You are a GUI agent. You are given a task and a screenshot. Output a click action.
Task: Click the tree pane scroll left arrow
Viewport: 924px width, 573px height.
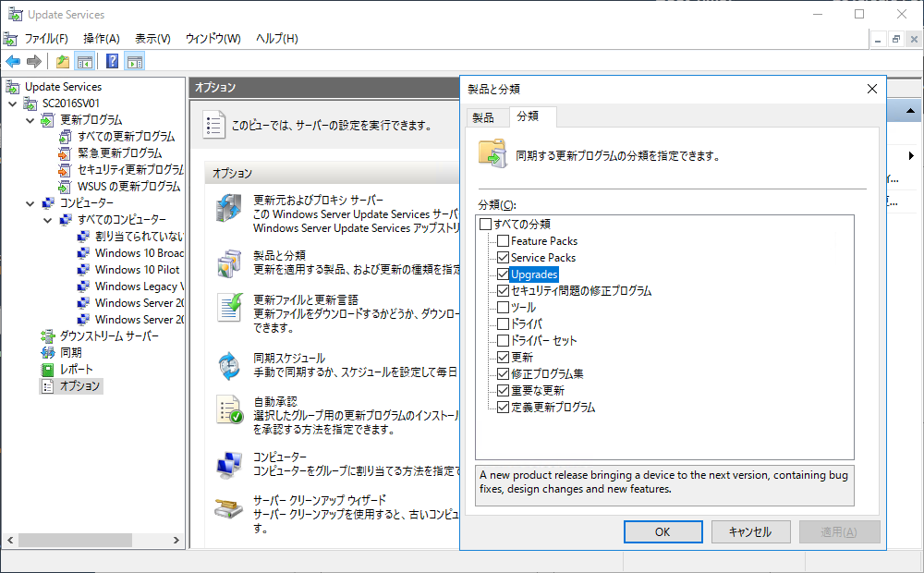coord(10,540)
